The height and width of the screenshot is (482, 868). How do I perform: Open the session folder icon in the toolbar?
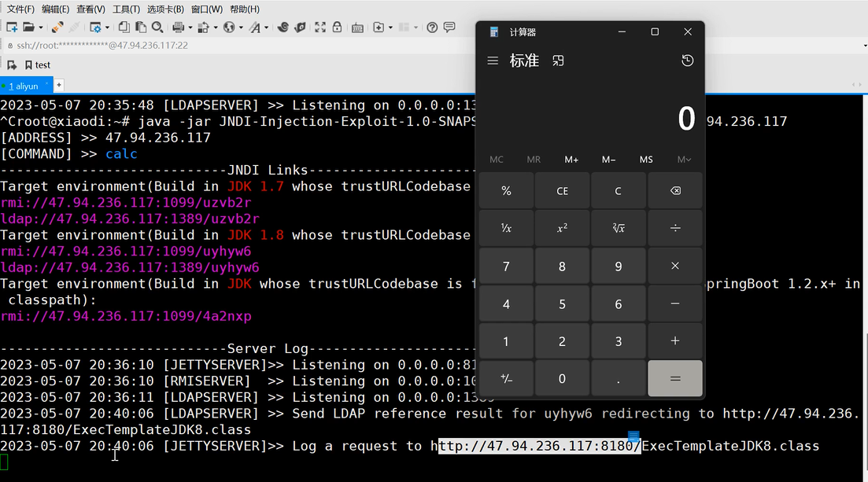click(29, 27)
